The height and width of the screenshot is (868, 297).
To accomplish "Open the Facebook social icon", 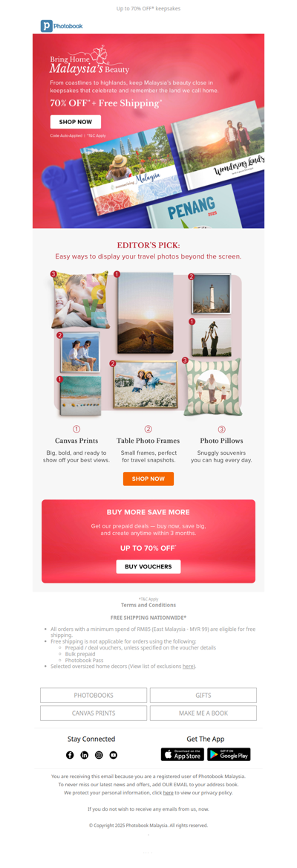I will [70, 754].
